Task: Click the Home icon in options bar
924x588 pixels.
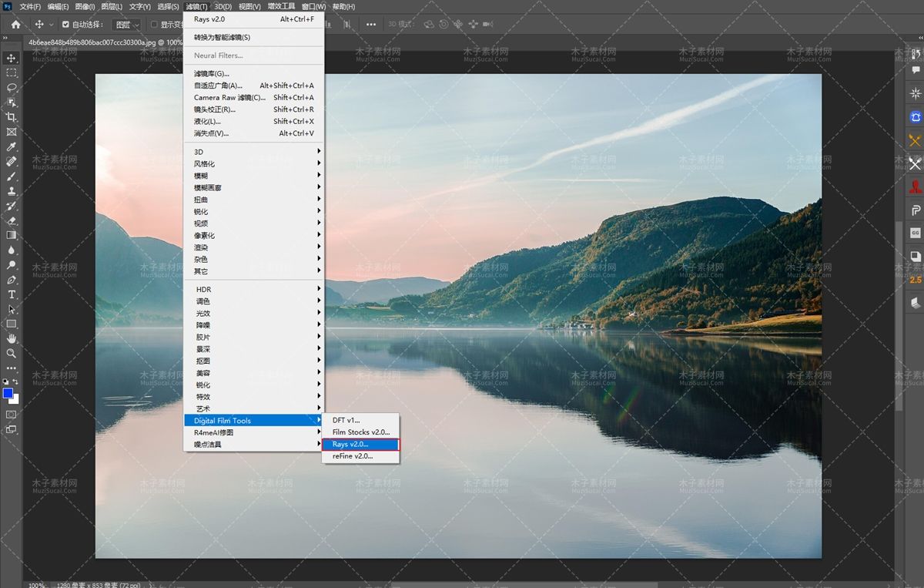Action: 15,25
